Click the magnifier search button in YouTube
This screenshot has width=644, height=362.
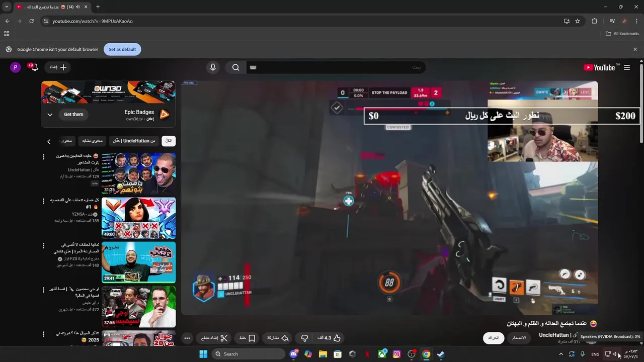pos(235,67)
